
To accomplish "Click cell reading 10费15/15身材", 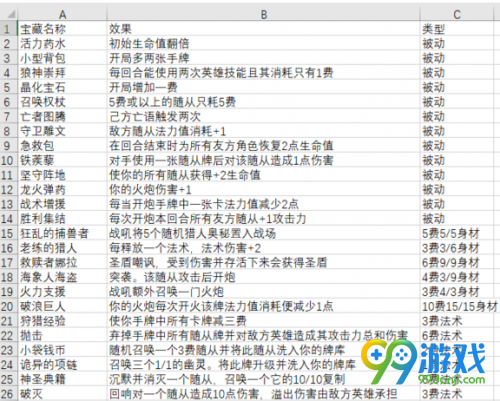I will tap(460, 306).
